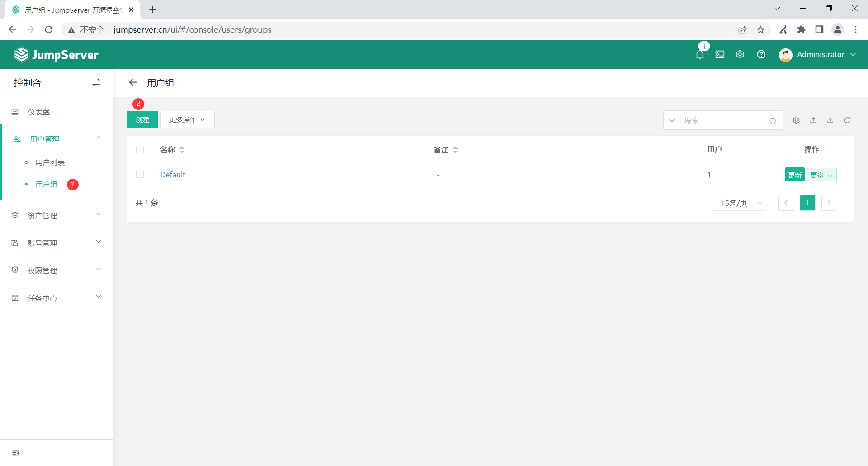Open browser extensions puzzle icon
This screenshot has width=868, height=466.
point(802,29)
